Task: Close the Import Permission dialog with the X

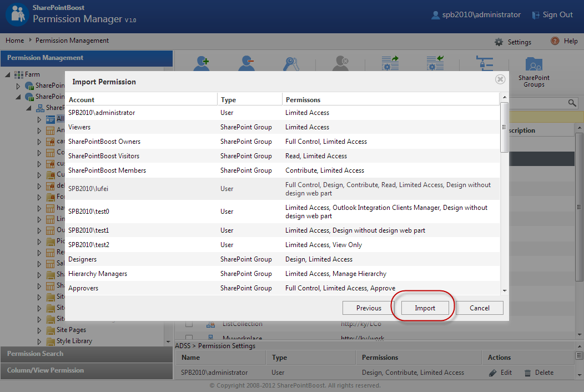Action: pyautogui.click(x=500, y=79)
